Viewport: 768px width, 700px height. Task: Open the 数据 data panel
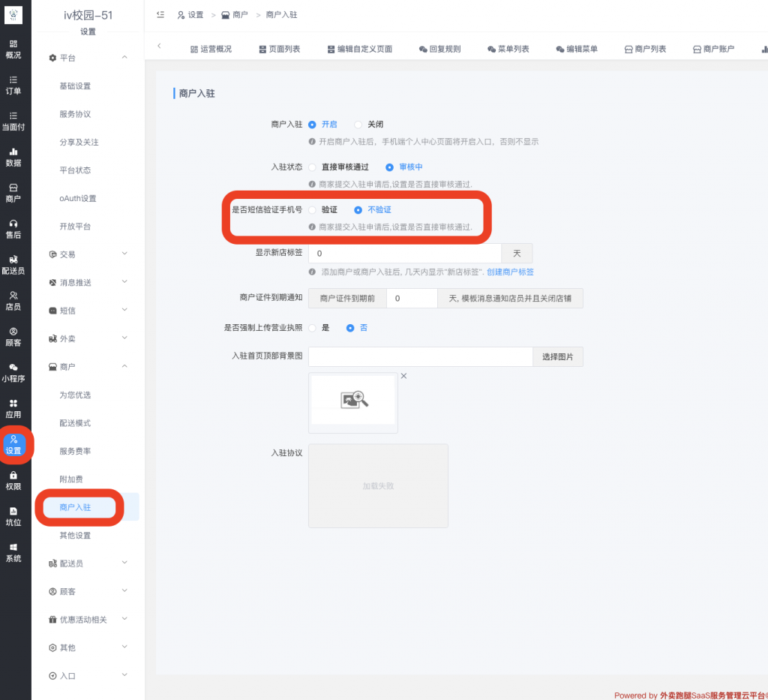tap(14, 157)
